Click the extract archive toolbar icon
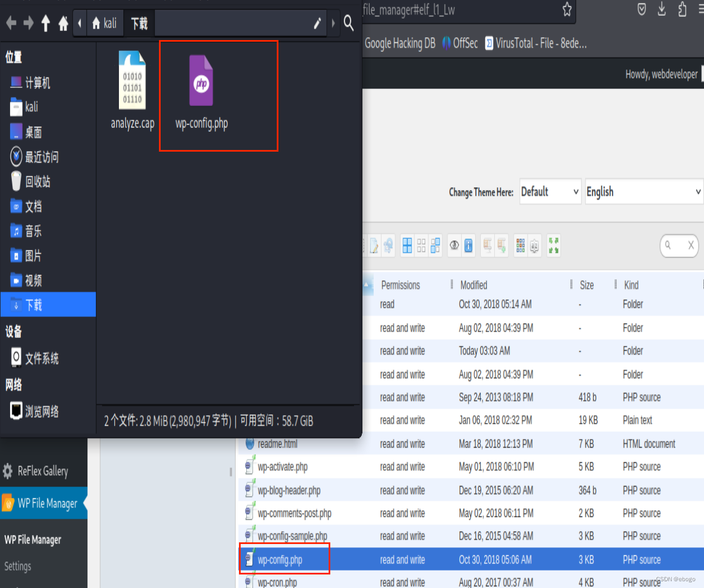 [488, 245]
